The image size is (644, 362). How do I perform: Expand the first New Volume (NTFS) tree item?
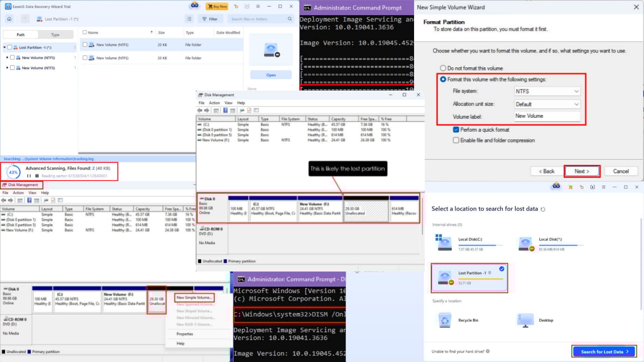pos(8,57)
